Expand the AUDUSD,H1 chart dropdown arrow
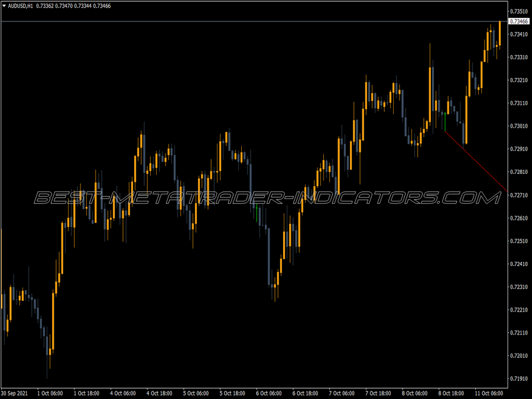The image size is (532, 399). pos(5,5)
